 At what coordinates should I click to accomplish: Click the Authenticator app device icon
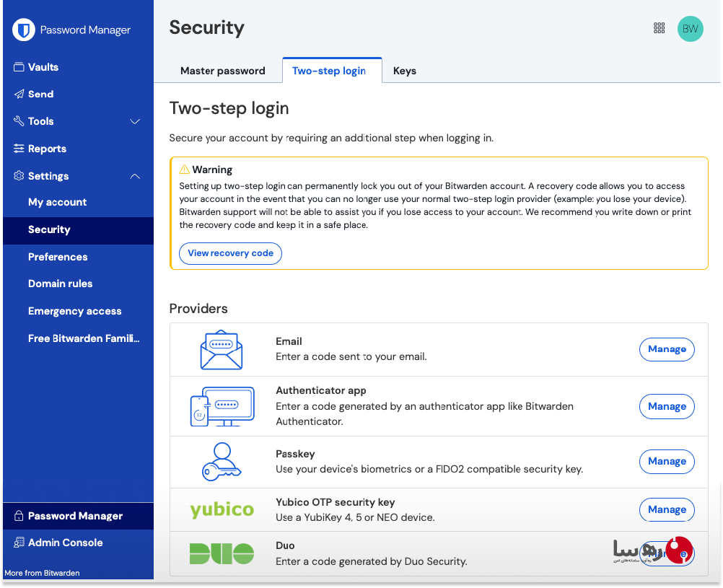(x=222, y=406)
